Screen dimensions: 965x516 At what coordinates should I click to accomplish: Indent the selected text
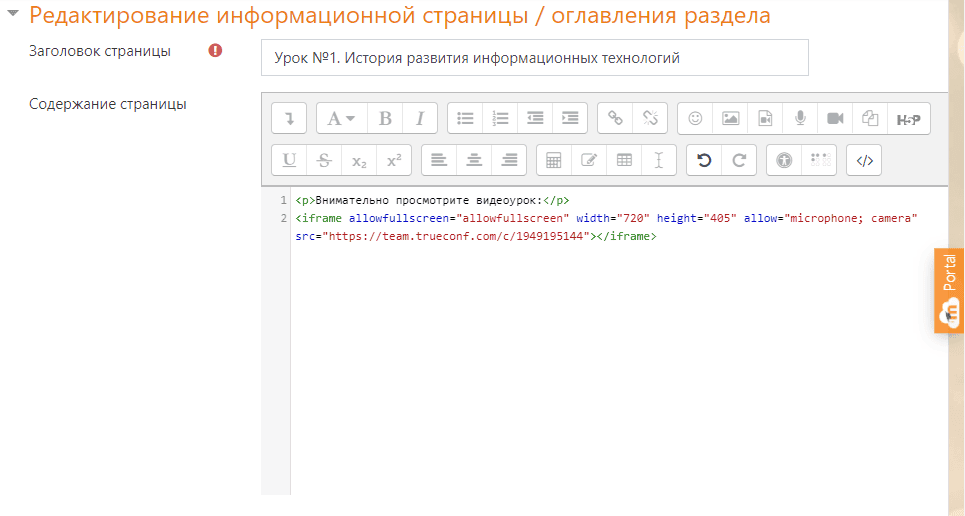tap(571, 118)
